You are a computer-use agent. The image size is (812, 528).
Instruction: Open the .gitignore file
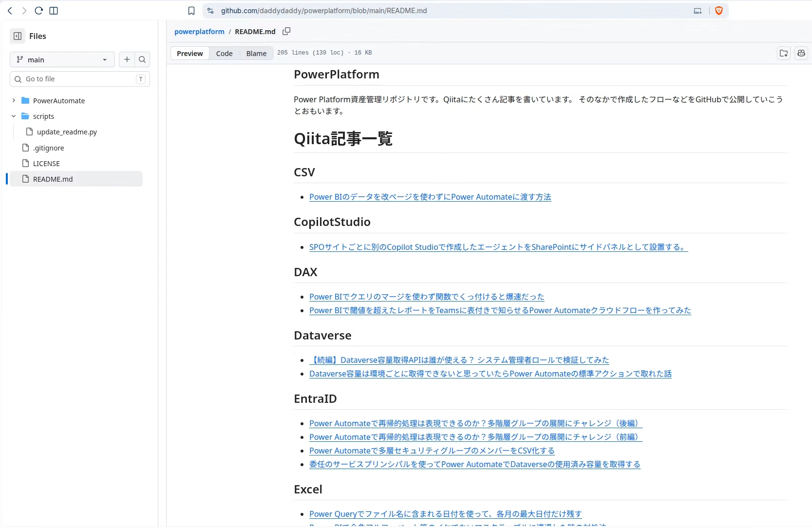coord(48,148)
